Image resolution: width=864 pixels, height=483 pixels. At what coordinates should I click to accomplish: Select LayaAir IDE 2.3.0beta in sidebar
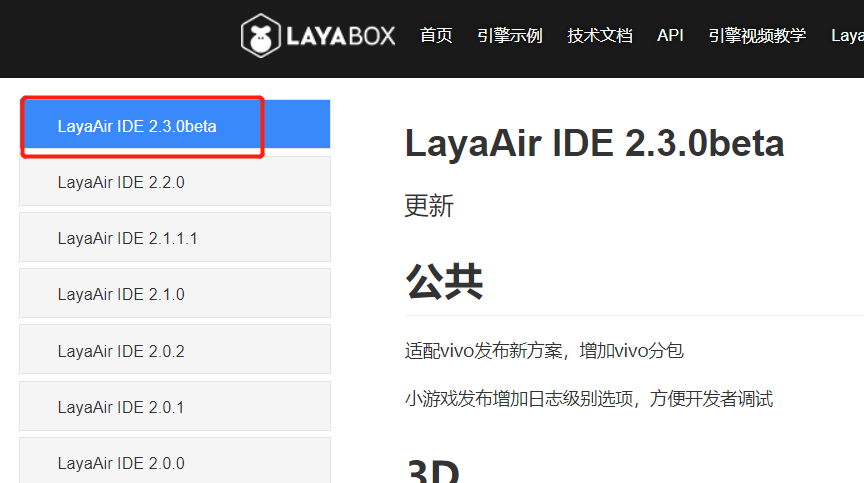(175, 124)
